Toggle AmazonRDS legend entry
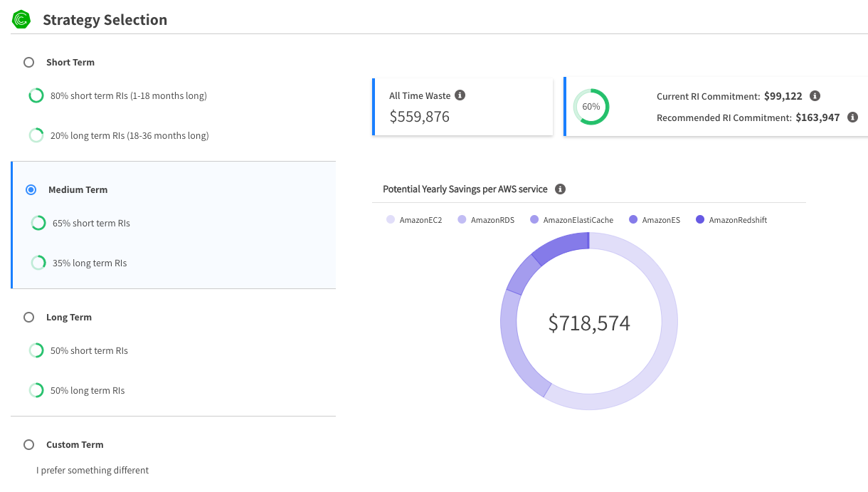 click(x=486, y=220)
